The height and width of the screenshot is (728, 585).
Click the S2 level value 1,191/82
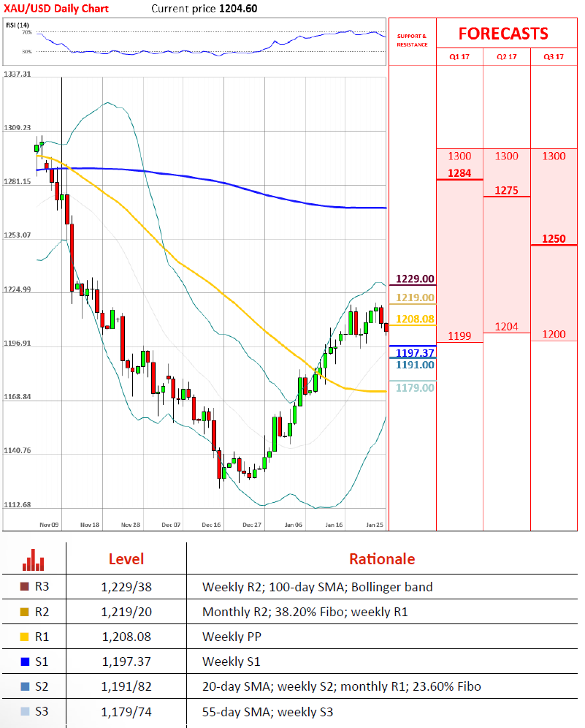[126, 686]
